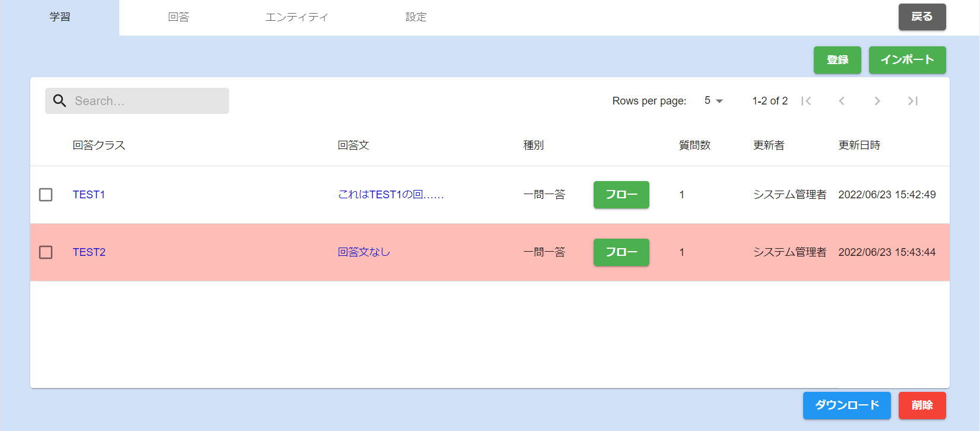980x431 pixels.
Task: Go to previous page arrow
Action: (x=841, y=101)
